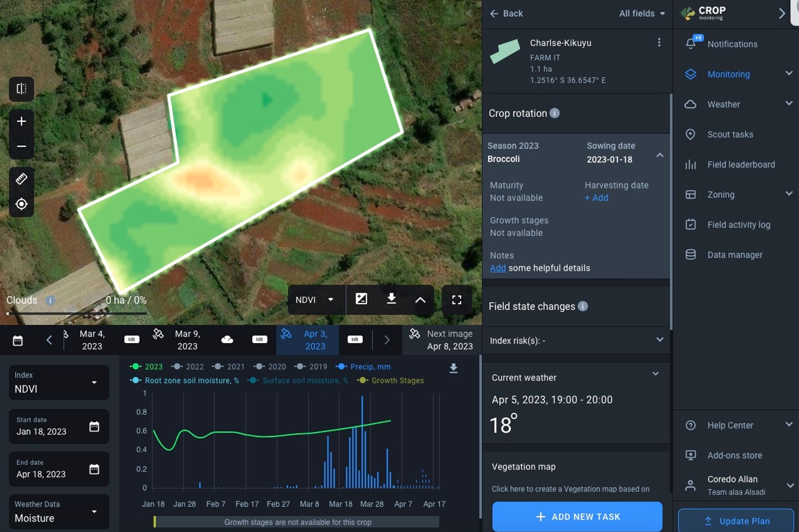The image size is (799, 532).
Task: Enter fullscreen map view
Action: click(x=457, y=299)
